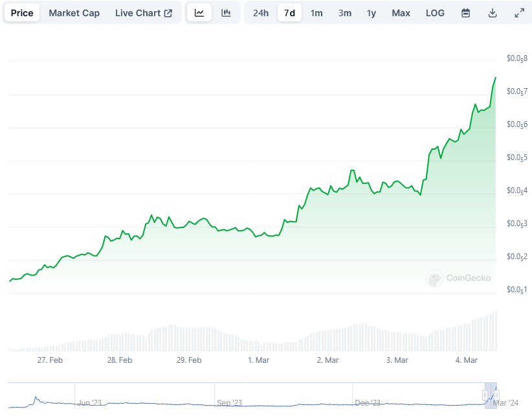Image resolution: width=532 pixels, height=416 pixels.
Task: Click the Sep '23 area in navigator
Action: click(229, 403)
